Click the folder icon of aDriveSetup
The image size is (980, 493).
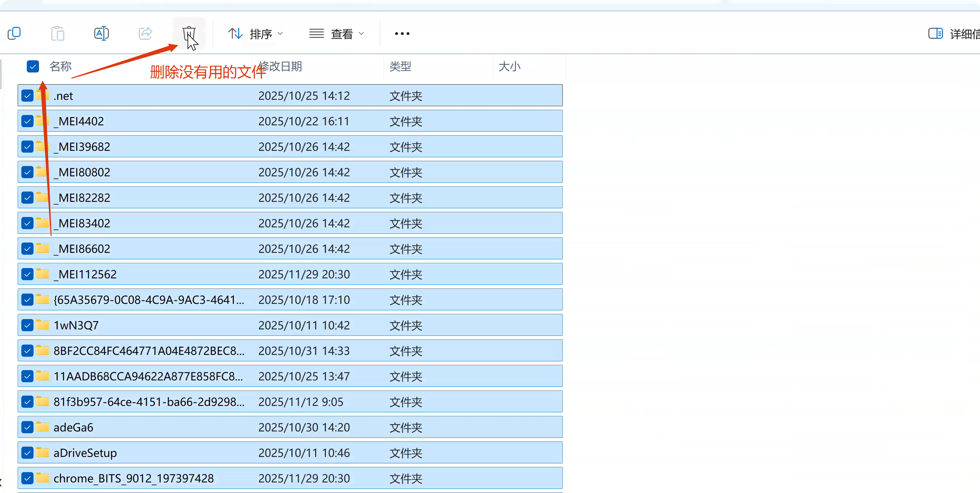43,452
